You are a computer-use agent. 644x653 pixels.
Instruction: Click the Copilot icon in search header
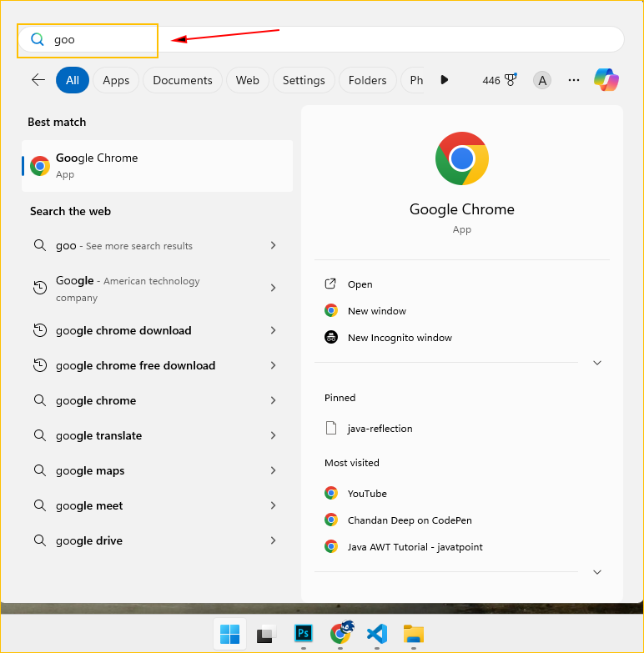[606, 80]
